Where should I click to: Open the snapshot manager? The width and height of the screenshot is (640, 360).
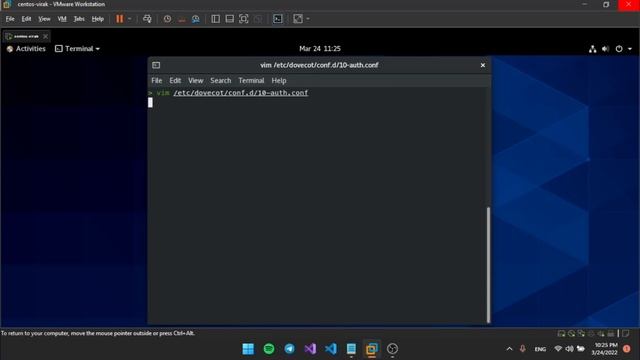point(196,19)
